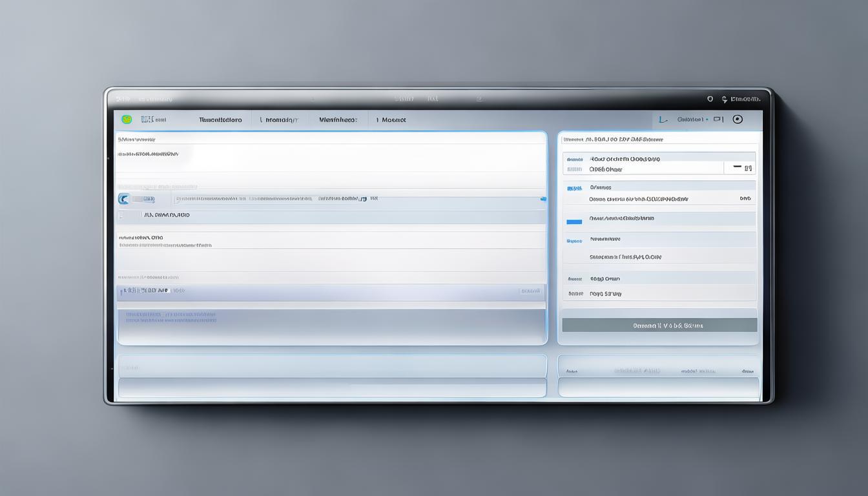Click the small blue marker at row end
The width and height of the screenshot is (868, 496).
542,199
